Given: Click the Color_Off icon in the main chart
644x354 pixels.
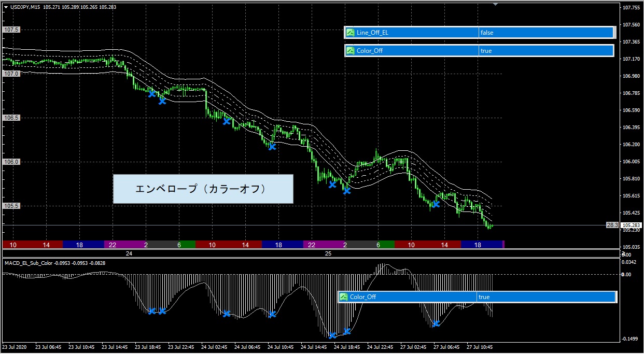Looking at the screenshot, I should coord(351,51).
